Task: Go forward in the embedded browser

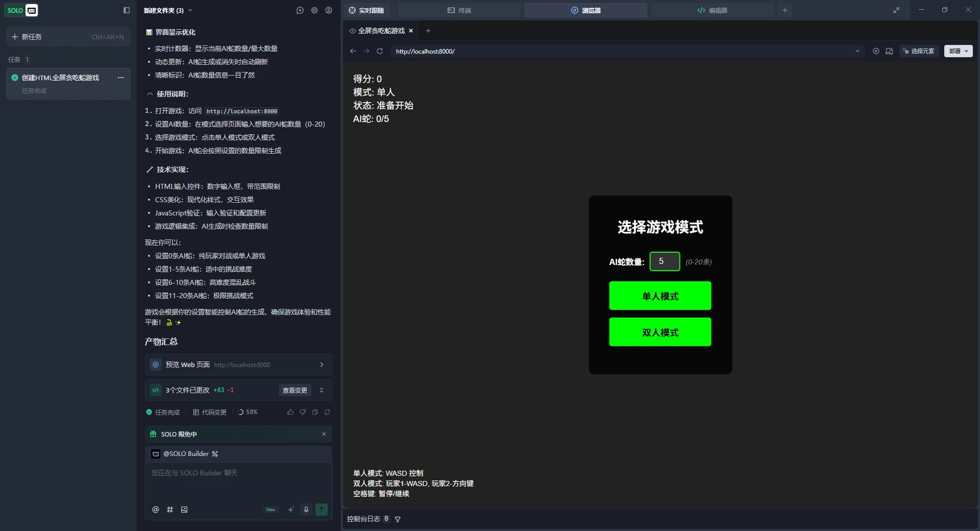Action: click(x=366, y=51)
